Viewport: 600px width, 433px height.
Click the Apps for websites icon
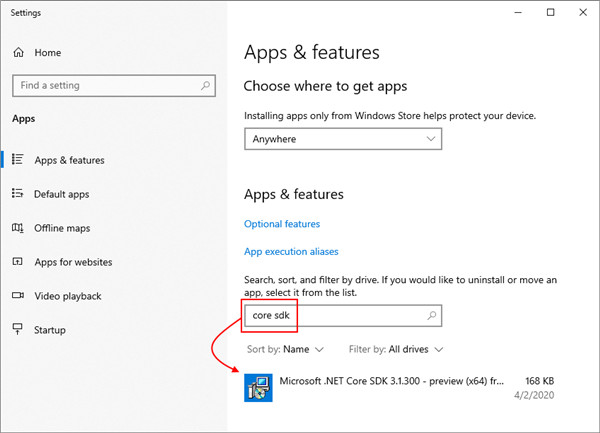[18, 262]
